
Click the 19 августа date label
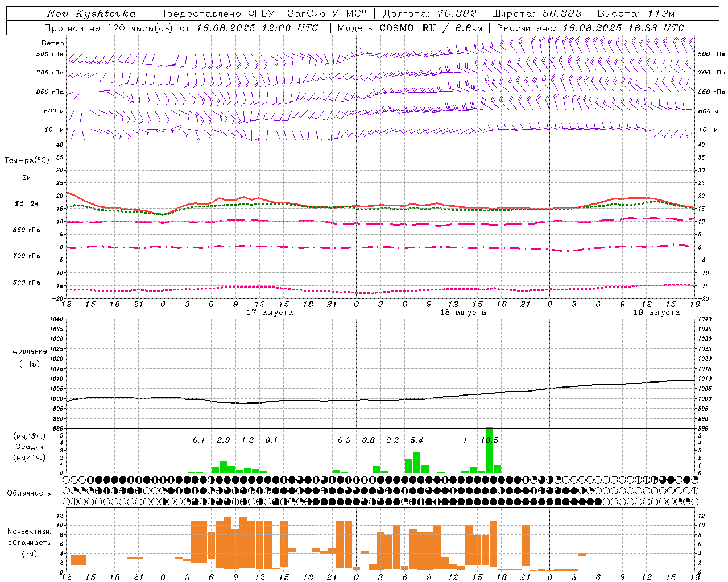tap(656, 313)
